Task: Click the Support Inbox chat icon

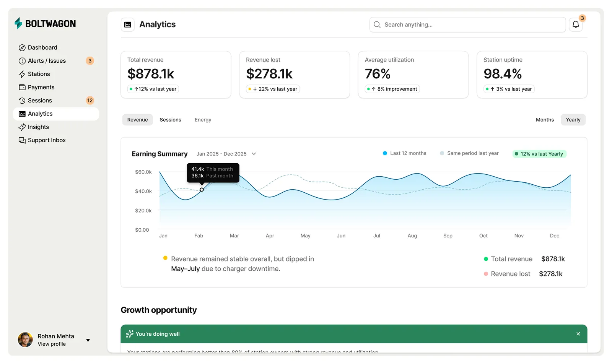Action: pyautogui.click(x=22, y=140)
